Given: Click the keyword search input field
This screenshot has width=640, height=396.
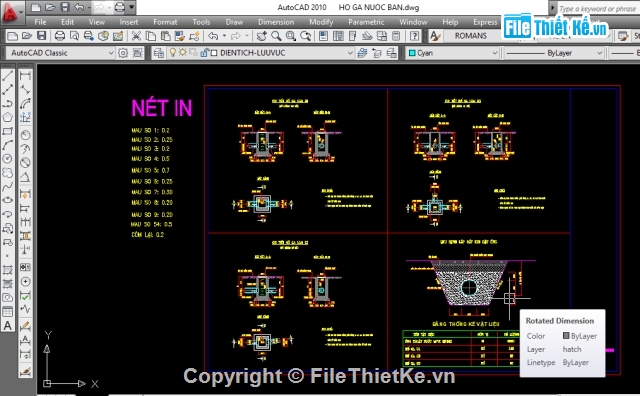Looking at the screenshot, I should (597, 8).
